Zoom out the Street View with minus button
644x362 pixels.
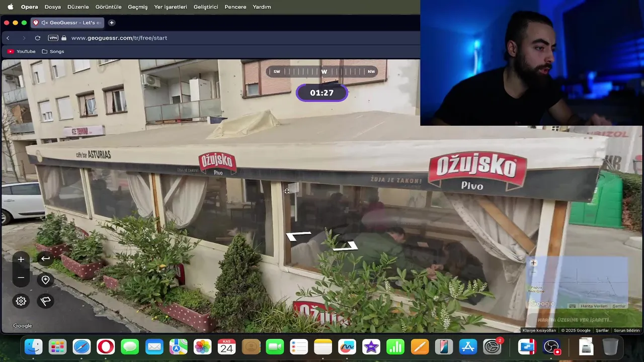21,278
